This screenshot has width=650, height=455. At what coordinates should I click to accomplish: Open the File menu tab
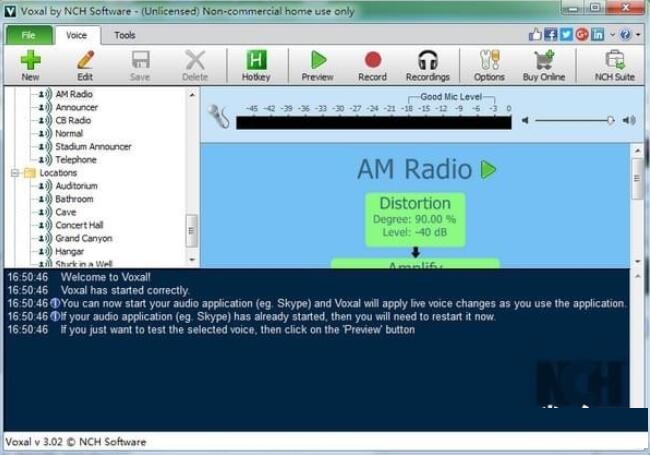tap(28, 35)
